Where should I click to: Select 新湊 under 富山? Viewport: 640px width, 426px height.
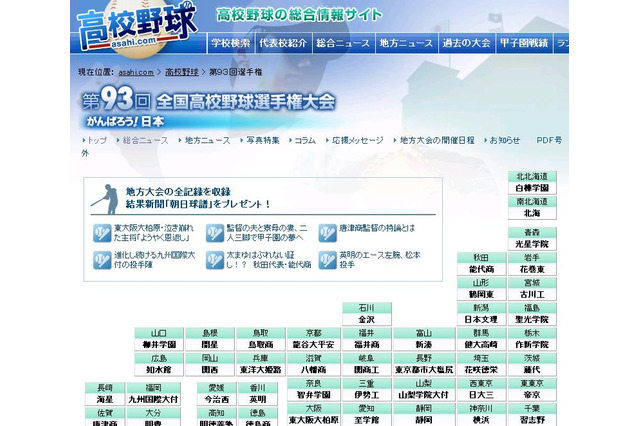(x=424, y=345)
